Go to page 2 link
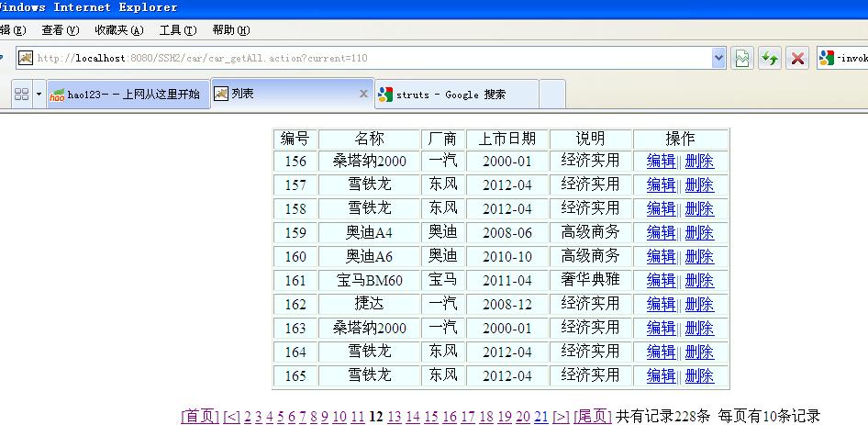The image size is (868, 425). [248, 417]
